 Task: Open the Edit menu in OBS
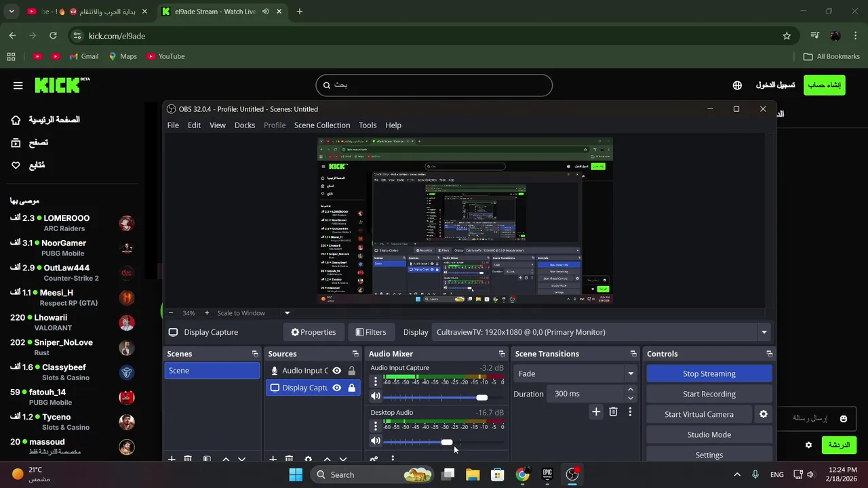coord(194,125)
